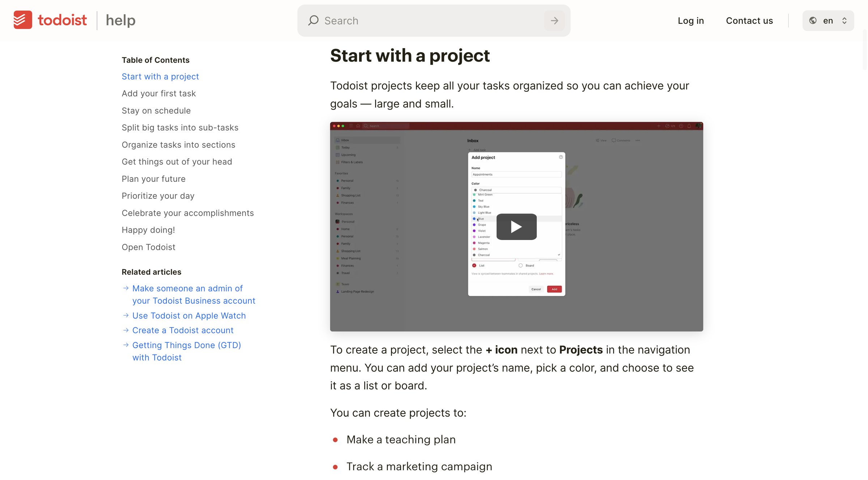Open the help home link

tap(120, 20)
